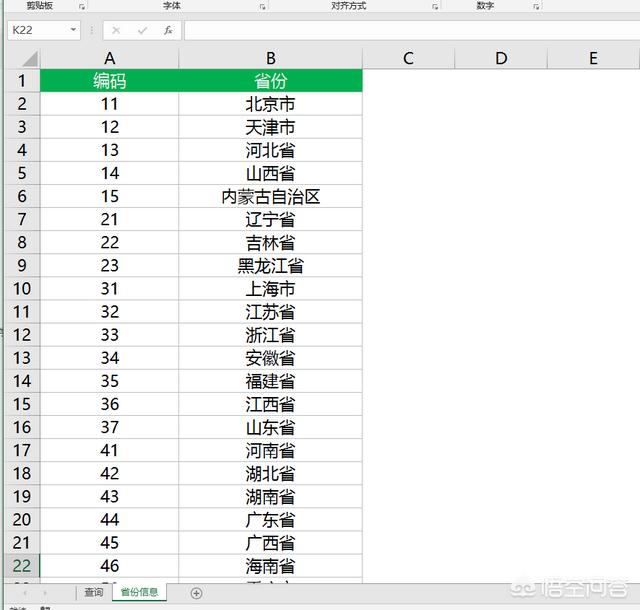
Task: Select cell containing 河南省
Action: pos(271,450)
